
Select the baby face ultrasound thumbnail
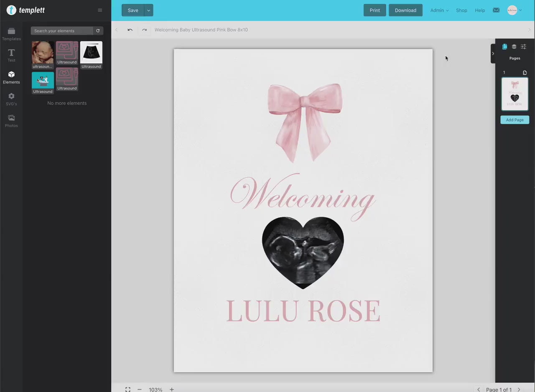click(43, 53)
